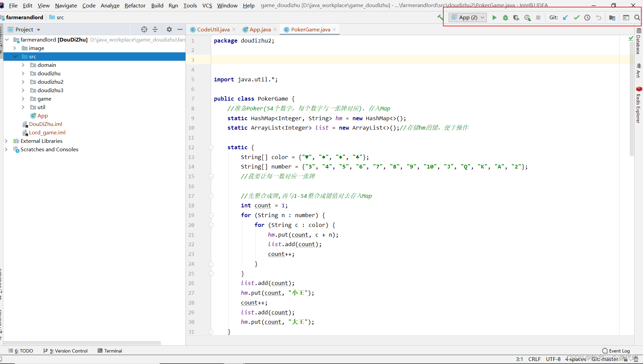Expand External Libraries node

[x=6, y=141]
